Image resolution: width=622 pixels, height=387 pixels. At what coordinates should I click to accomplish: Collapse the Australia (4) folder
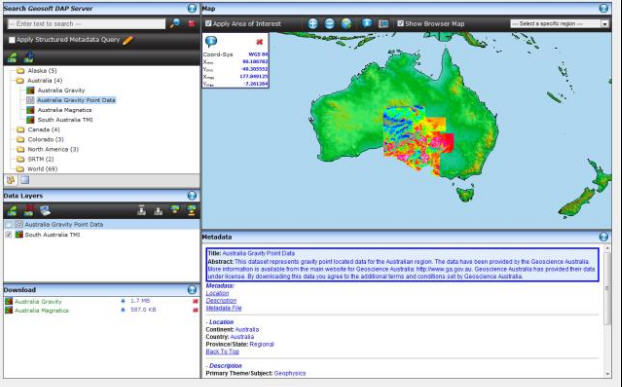[x=20, y=80]
